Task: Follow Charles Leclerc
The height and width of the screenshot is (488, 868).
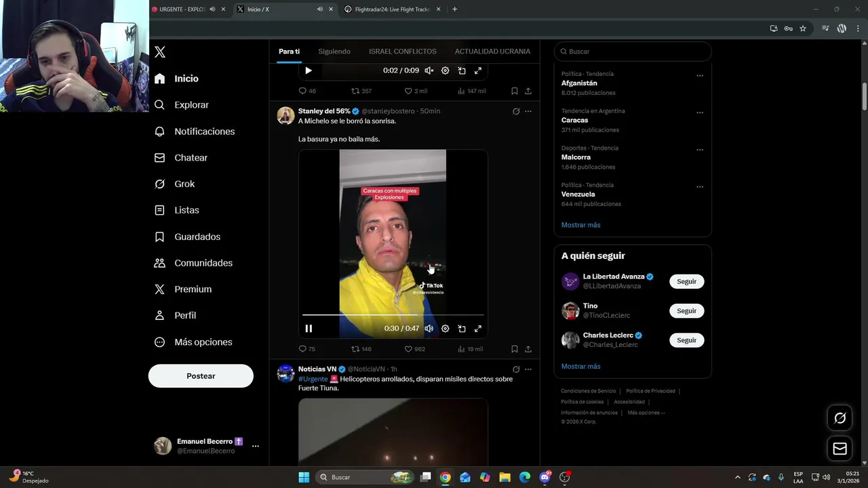Action: (x=686, y=340)
